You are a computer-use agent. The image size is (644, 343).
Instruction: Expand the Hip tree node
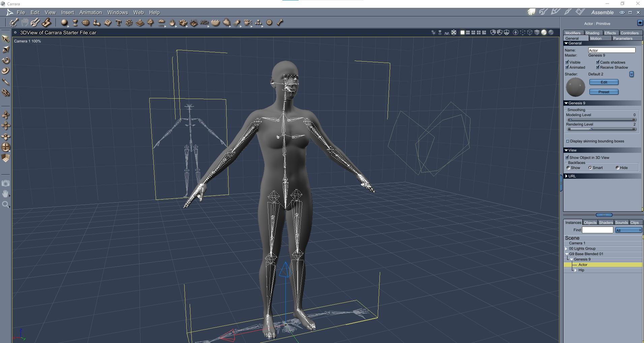(x=576, y=270)
